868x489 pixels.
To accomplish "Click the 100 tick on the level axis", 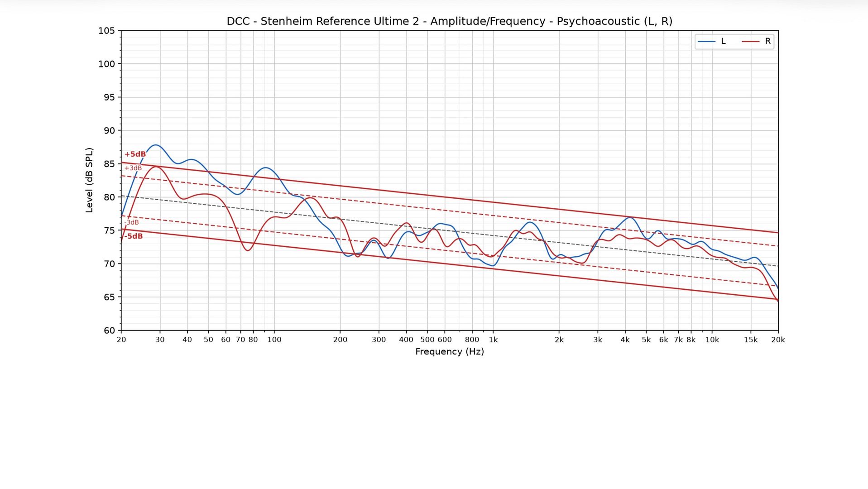I will [x=107, y=64].
